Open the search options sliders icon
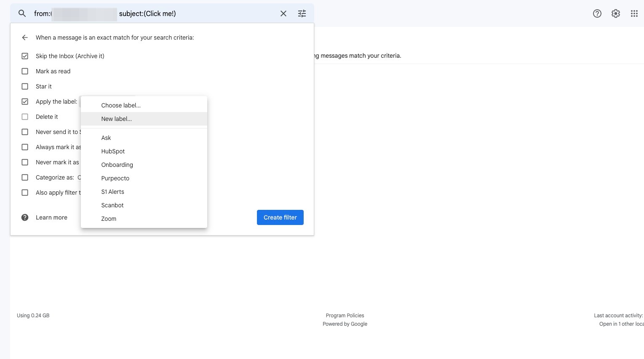644x359 pixels. click(302, 13)
